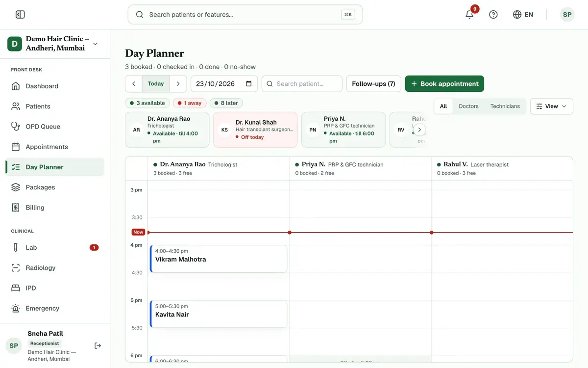This screenshot has width=588, height=368.
Task: Open the View dropdown
Action: [552, 106]
